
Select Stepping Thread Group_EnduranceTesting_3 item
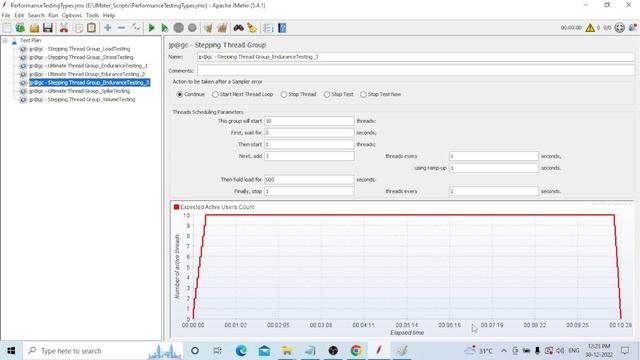(x=89, y=82)
